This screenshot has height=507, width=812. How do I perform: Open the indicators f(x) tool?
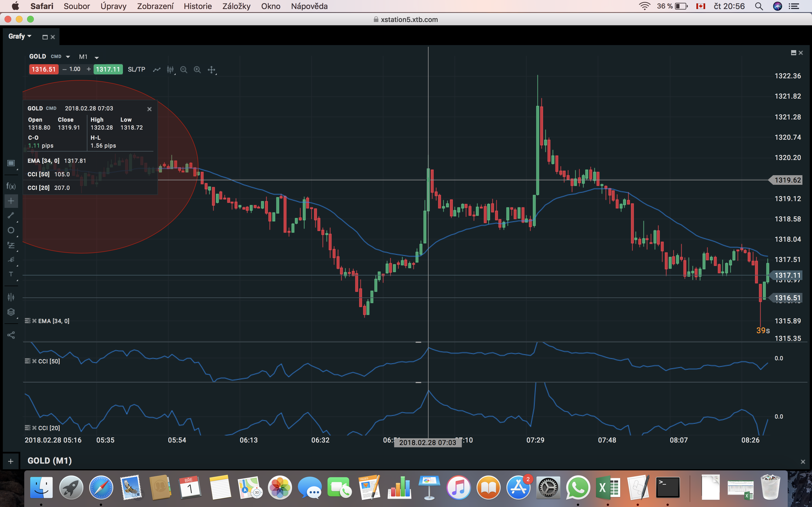pos(11,186)
